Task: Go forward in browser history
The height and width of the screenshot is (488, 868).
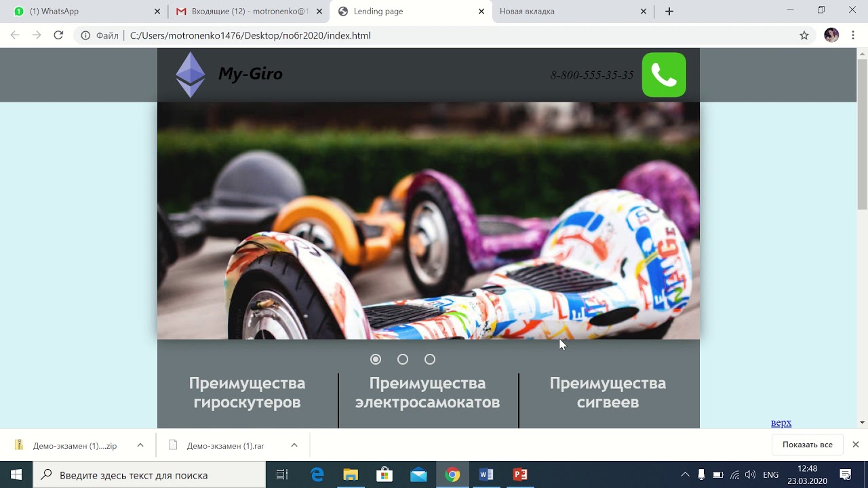Action: coord(37,35)
